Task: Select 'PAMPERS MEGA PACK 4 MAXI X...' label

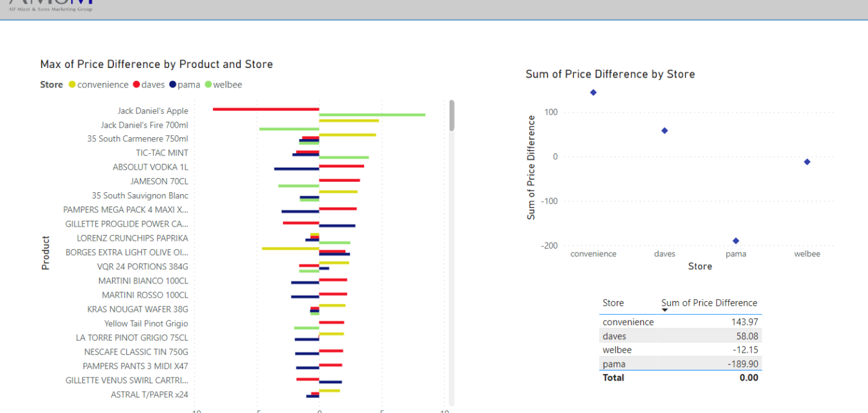Action: point(126,210)
